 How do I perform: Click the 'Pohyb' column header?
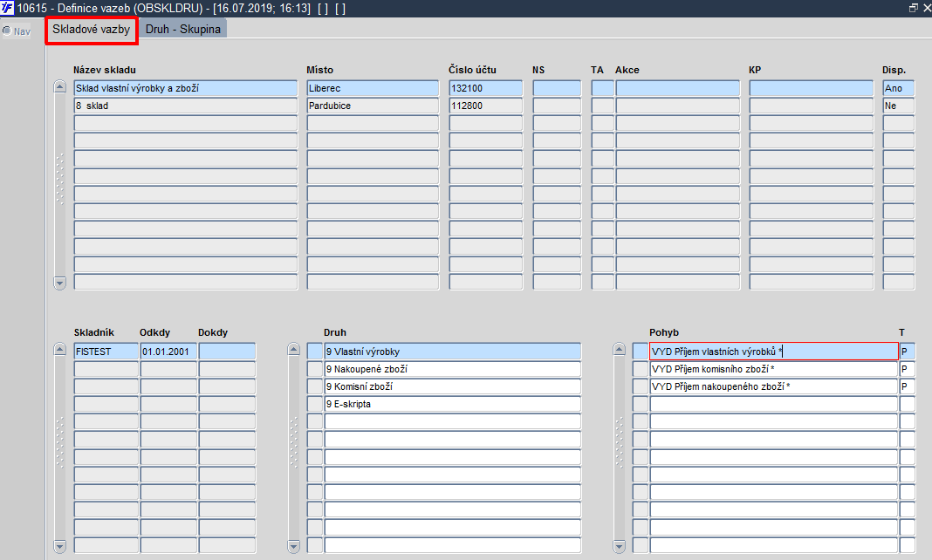tap(664, 332)
